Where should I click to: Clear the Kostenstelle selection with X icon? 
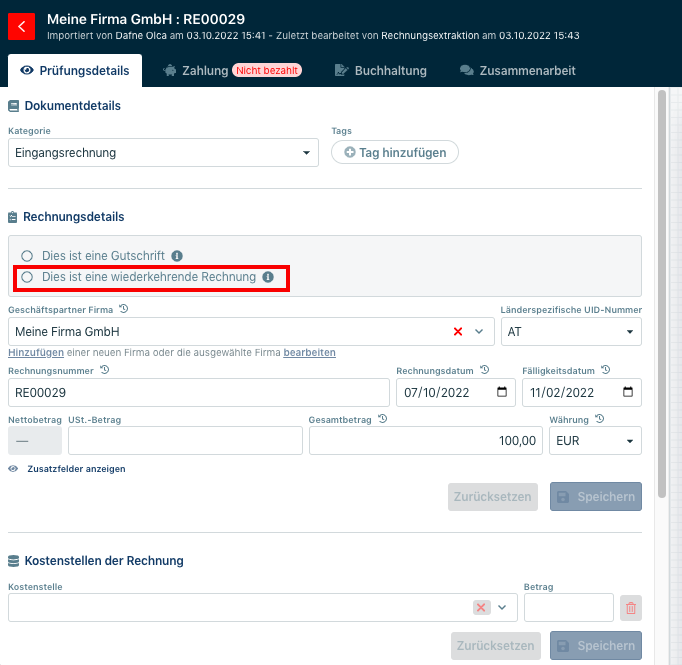click(481, 607)
